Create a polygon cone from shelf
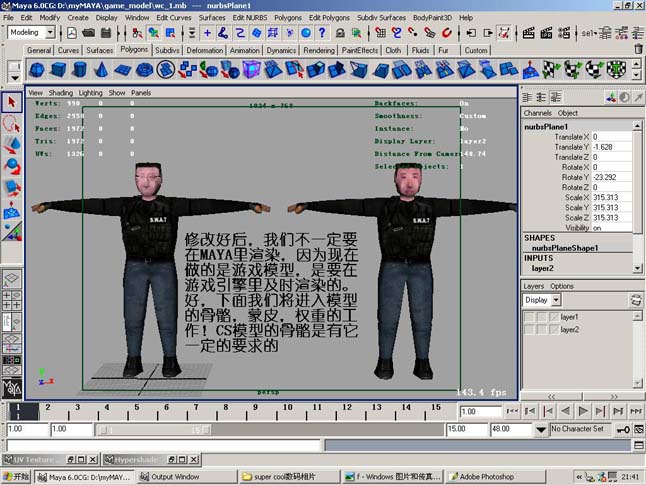646x485 pixels. coord(101,70)
